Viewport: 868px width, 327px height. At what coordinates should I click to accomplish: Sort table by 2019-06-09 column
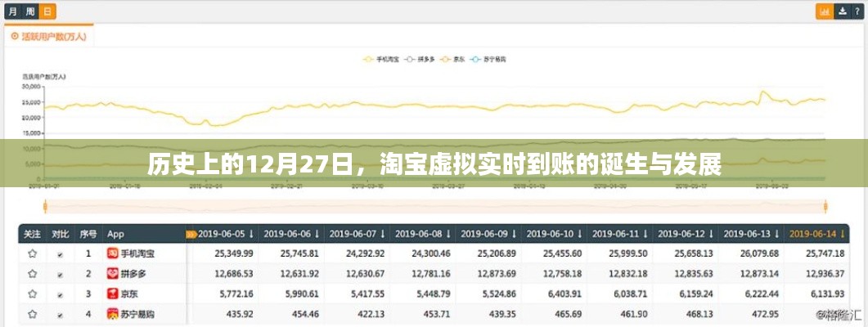click(x=488, y=234)
